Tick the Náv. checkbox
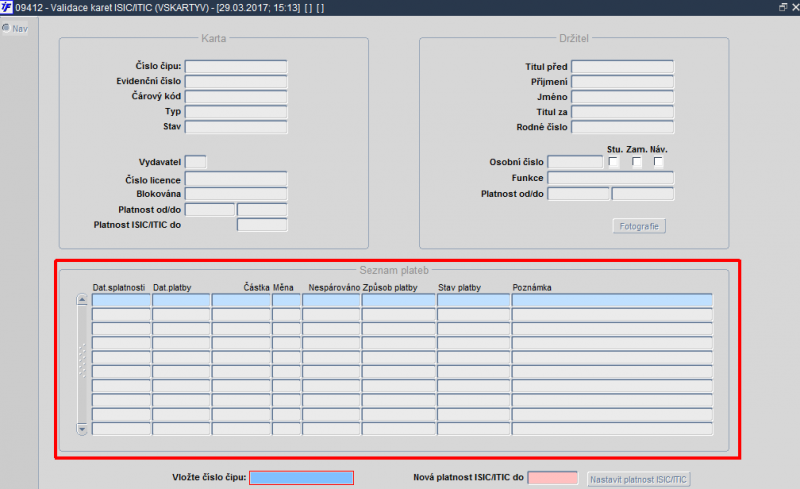Viewport: 800px width, 489px height. pyautogui.click(x=658, y=162)
